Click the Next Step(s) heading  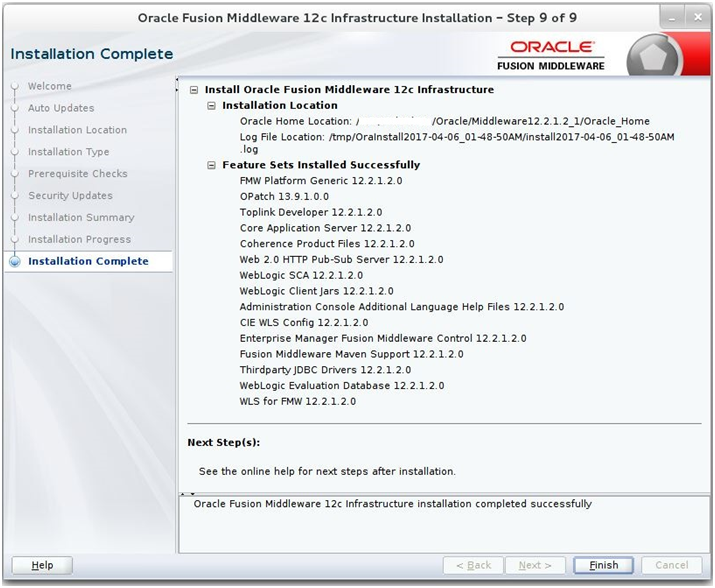tap(223, 442)
